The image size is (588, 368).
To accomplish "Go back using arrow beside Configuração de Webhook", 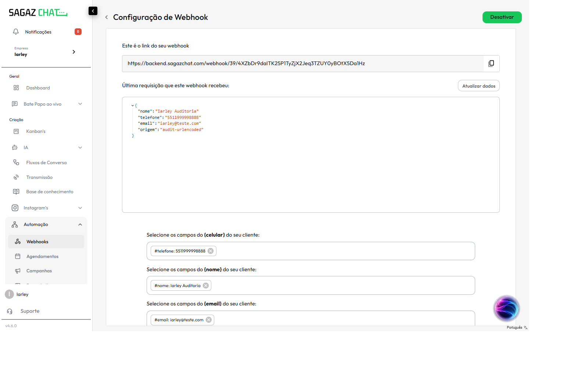I will point(107,17).
